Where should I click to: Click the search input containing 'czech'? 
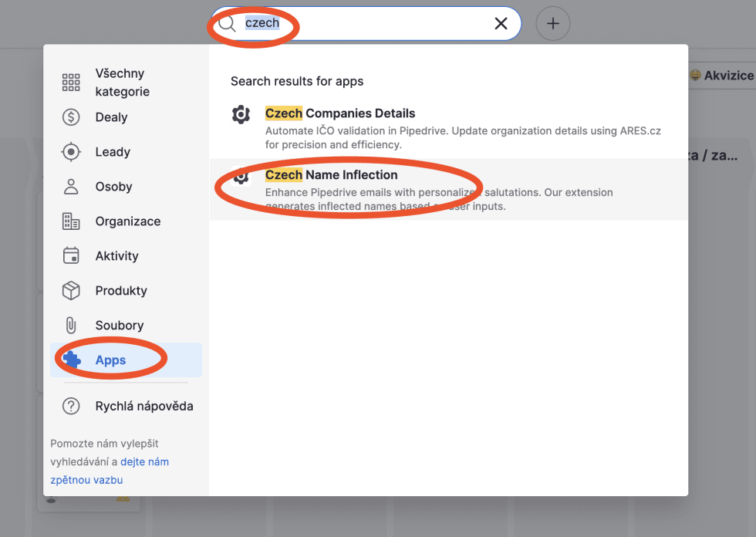(x=370, y=24)
